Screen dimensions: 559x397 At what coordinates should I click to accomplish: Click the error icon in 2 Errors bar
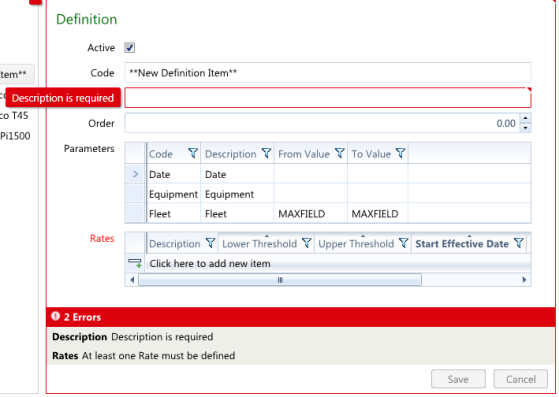tap(55, 316)
